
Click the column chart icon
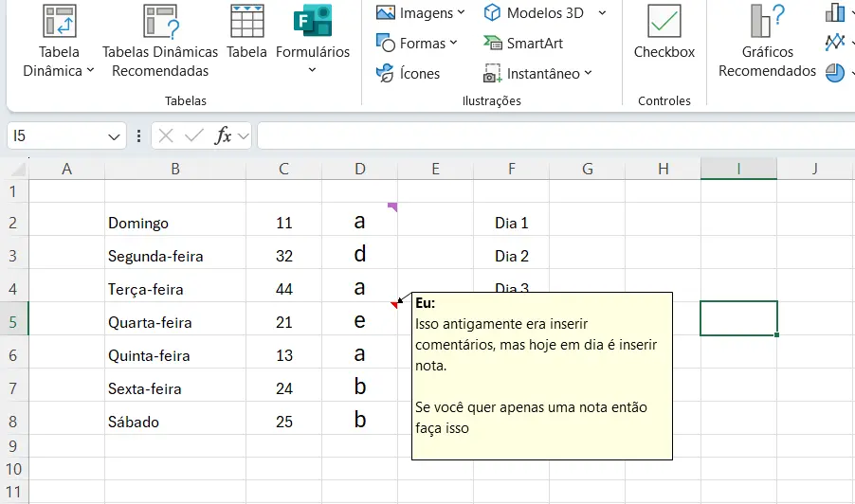(x=835, y=12)
